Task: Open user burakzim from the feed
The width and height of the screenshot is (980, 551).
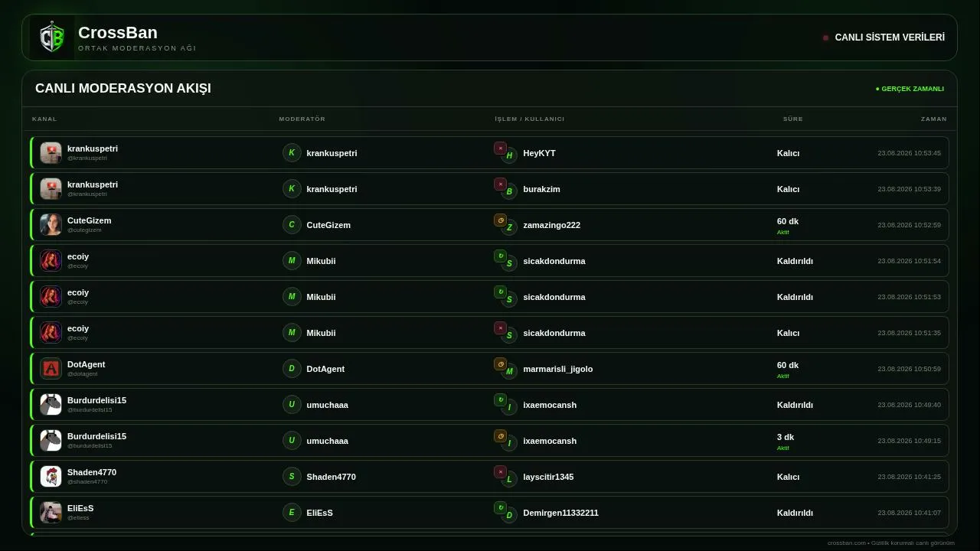Action: [541, 189]
